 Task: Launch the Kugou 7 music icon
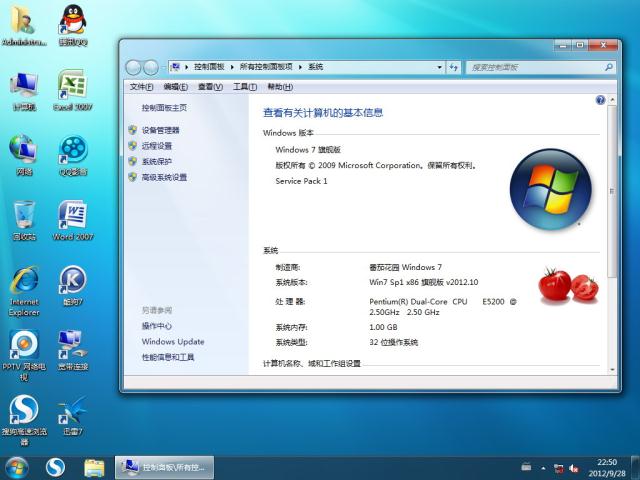click(x=73, y=286)
